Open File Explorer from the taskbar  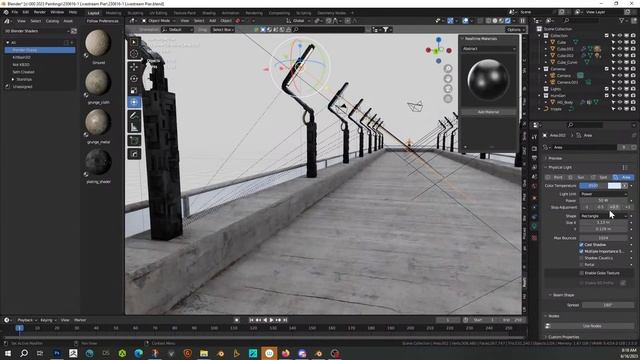(x=204, y=353)
